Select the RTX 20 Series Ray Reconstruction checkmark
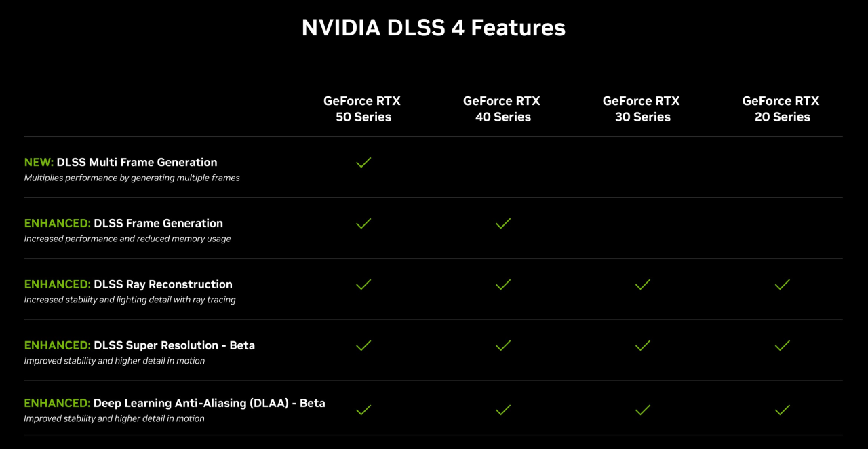This screenshot has width=868, height=449. point(783,285)
